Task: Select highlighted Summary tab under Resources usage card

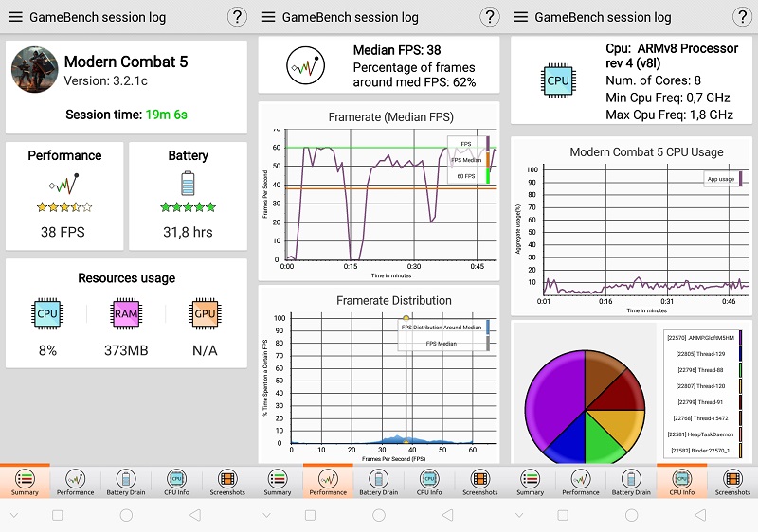Action: click(25, 482)
